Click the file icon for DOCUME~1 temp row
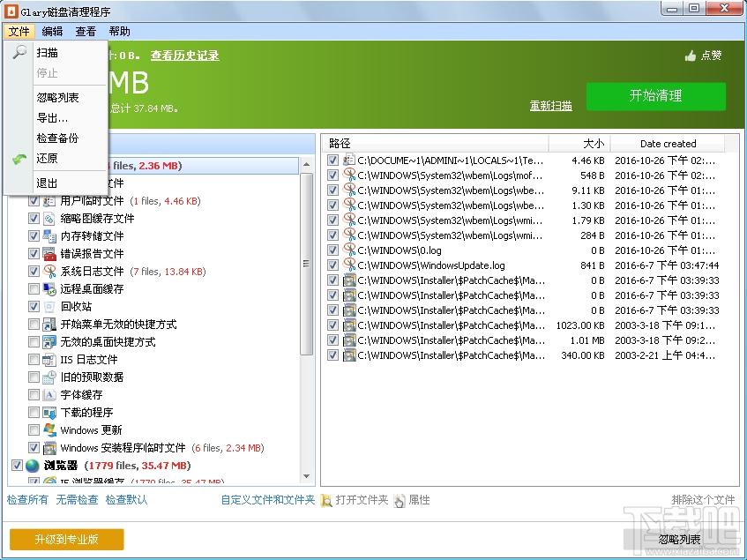 click(x=349, y=160)
